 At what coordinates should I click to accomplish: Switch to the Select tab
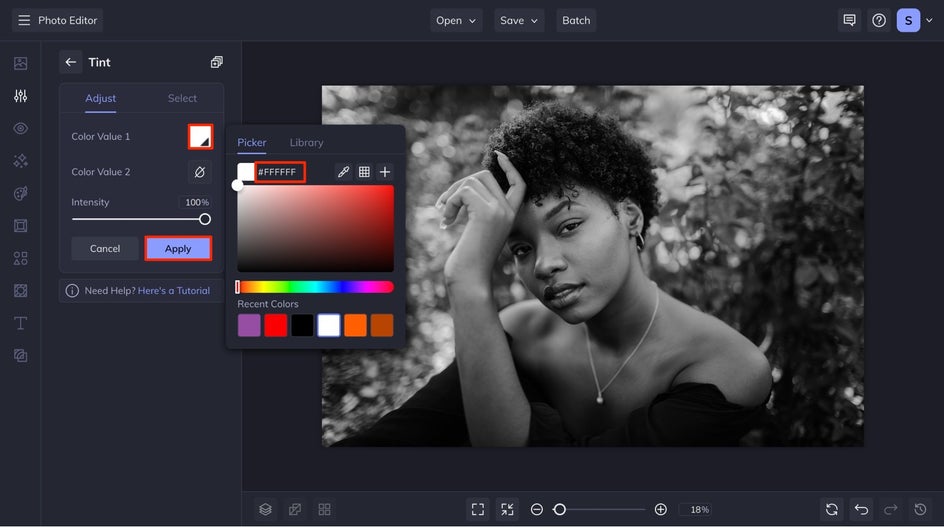182,98
